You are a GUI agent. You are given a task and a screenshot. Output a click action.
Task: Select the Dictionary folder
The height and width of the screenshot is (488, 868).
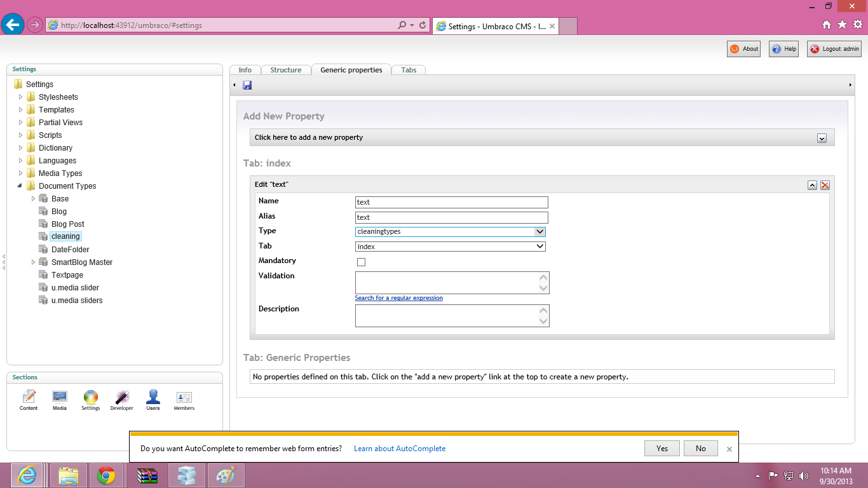tap(55, 148)
